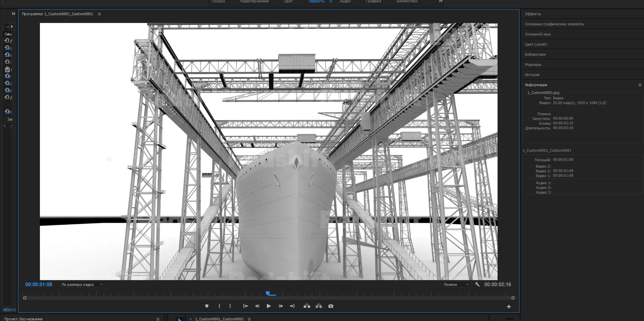Click the Lift button
644x321 pixels.
(x=307, y=306)
